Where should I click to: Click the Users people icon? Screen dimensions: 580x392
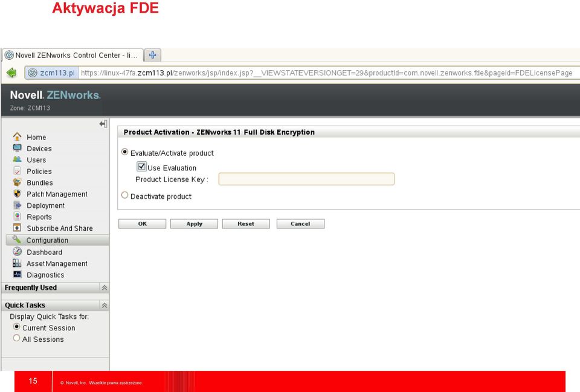(18, 159)
